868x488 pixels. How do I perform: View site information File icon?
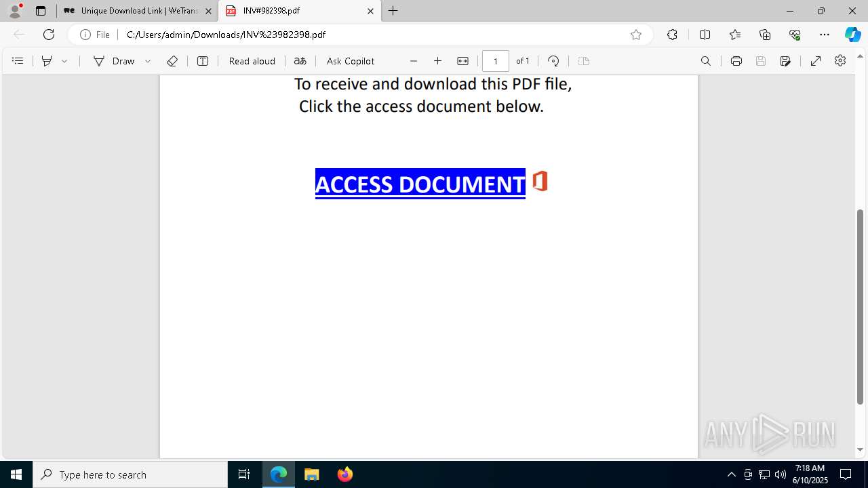click(x=95, y=35)
